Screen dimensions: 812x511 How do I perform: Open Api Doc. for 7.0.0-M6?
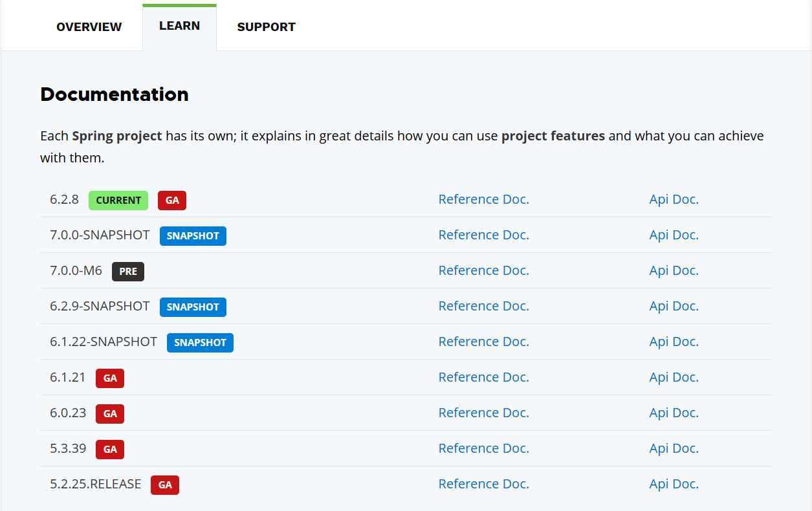674,270
